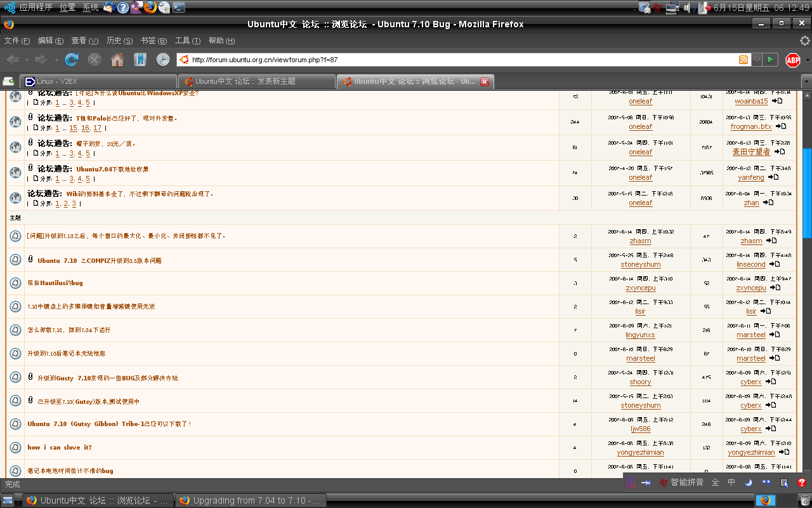Click the vertical page scrollbar thumb
The width and height of the screenshot is (812, 508).
coord(807,192)
